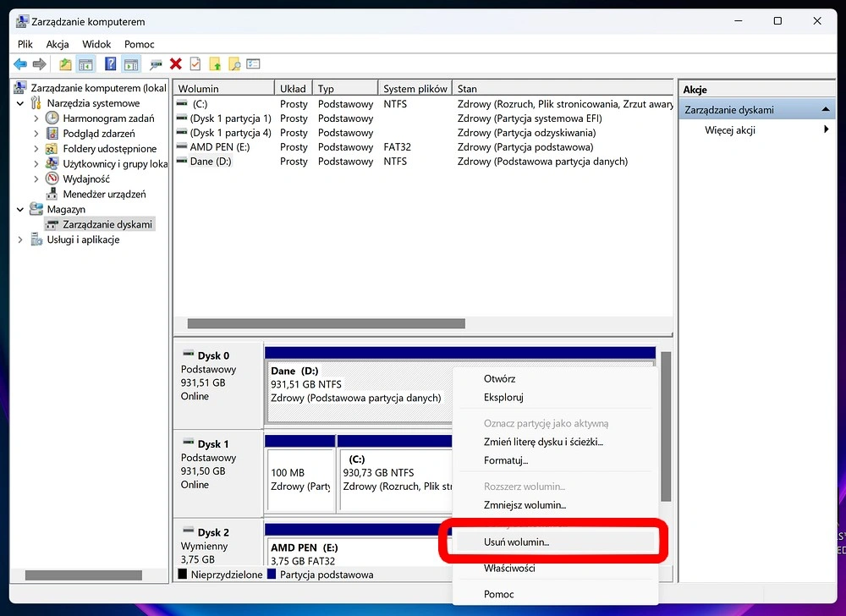Go back with the blue arrow icon
This screenshot has width=846, height=616.
point(20,64)
